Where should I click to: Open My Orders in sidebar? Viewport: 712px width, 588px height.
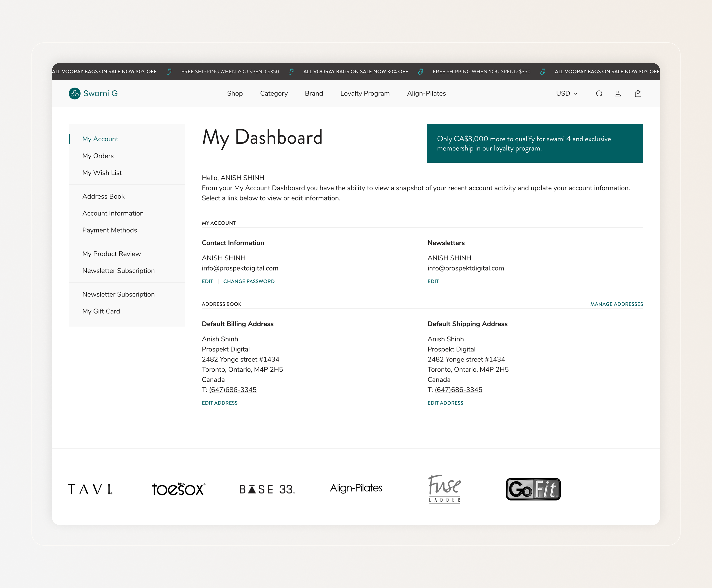[x=98, y=156]
